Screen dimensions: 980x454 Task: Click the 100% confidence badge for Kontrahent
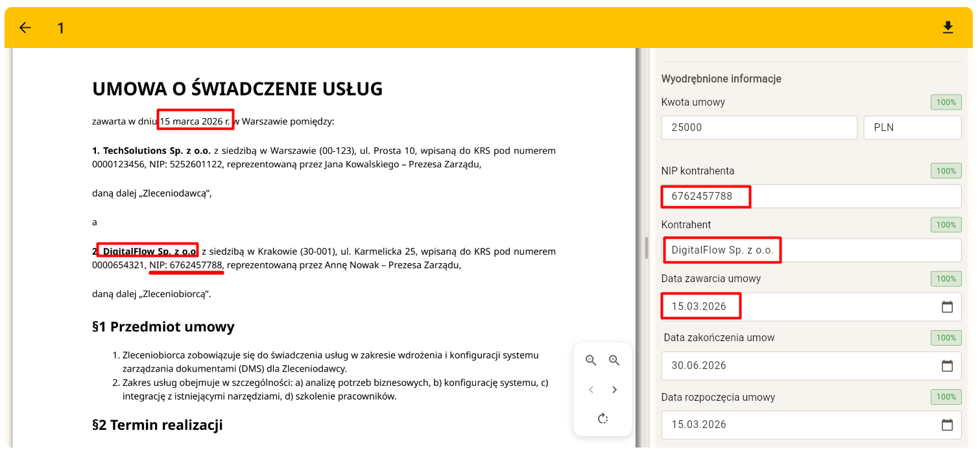(x=946, y=224)
